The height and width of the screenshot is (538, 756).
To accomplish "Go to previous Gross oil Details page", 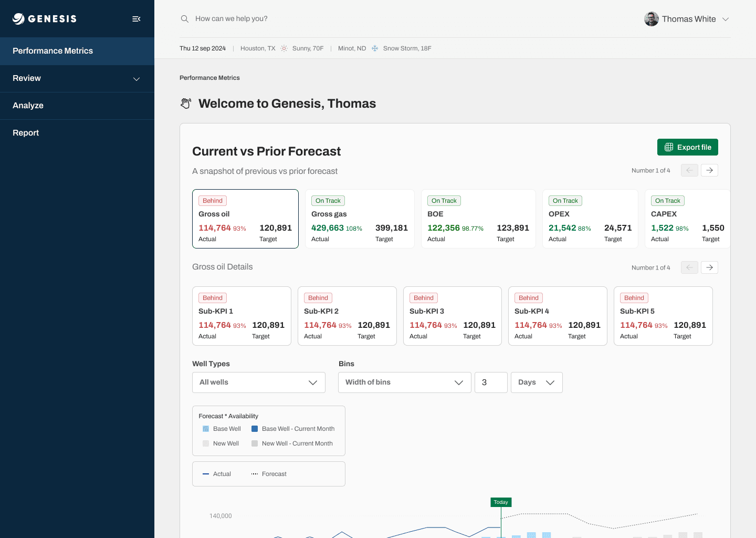I will (x=690, y=267).
